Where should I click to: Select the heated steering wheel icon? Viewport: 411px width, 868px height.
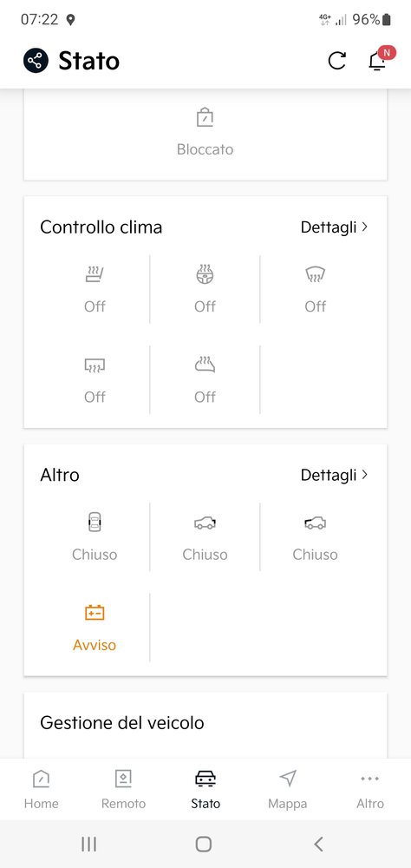(205, 274)
